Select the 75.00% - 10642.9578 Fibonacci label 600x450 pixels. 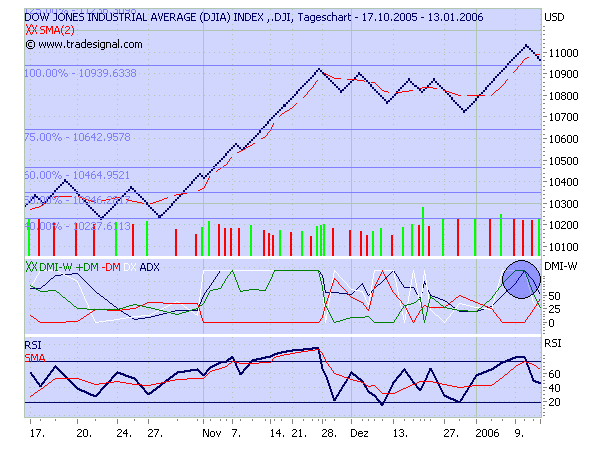pos(77,137)
